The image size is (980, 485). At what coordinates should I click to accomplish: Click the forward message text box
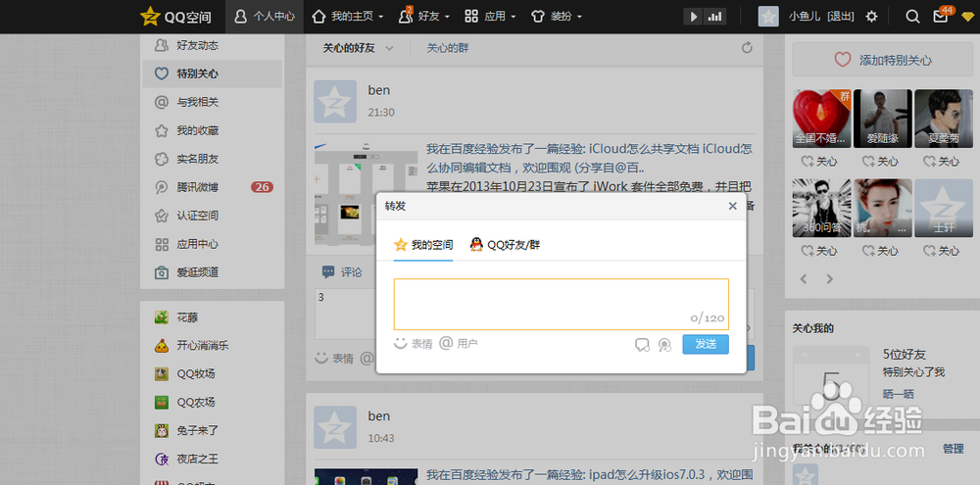click(562, 305)
